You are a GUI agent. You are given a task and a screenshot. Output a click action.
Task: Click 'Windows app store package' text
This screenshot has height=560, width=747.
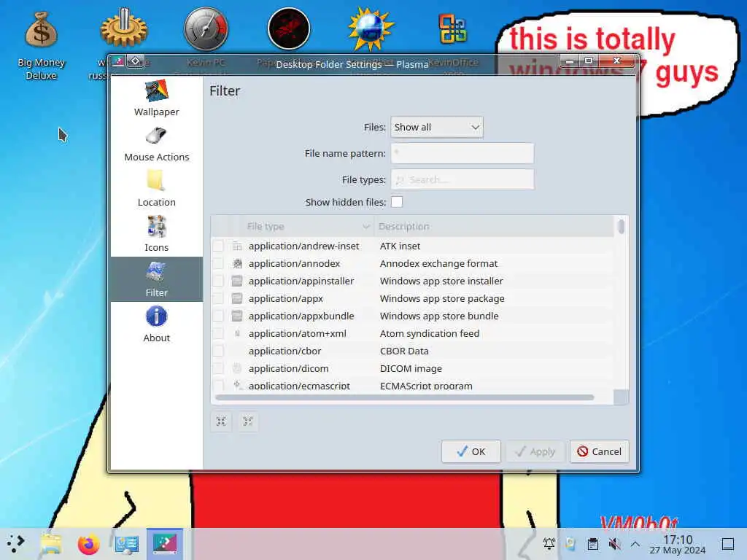442,298
